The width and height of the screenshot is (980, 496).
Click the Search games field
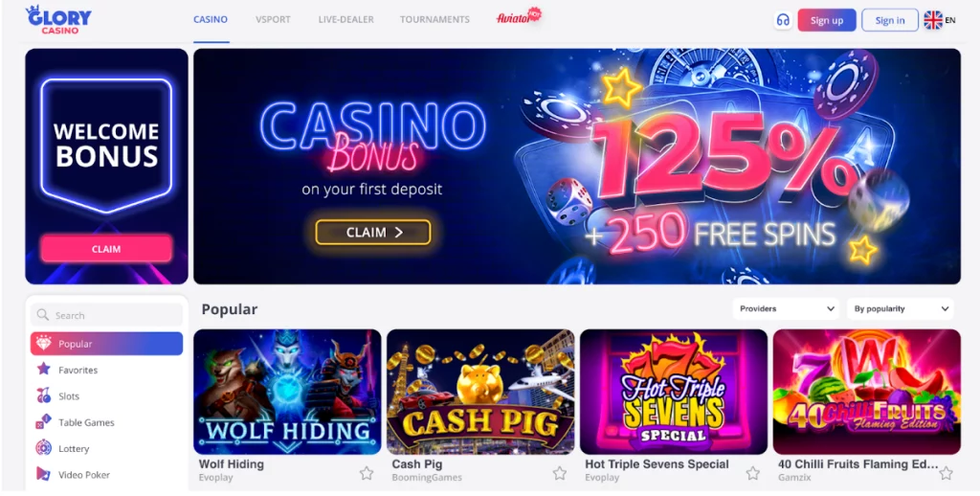point(107,315)
